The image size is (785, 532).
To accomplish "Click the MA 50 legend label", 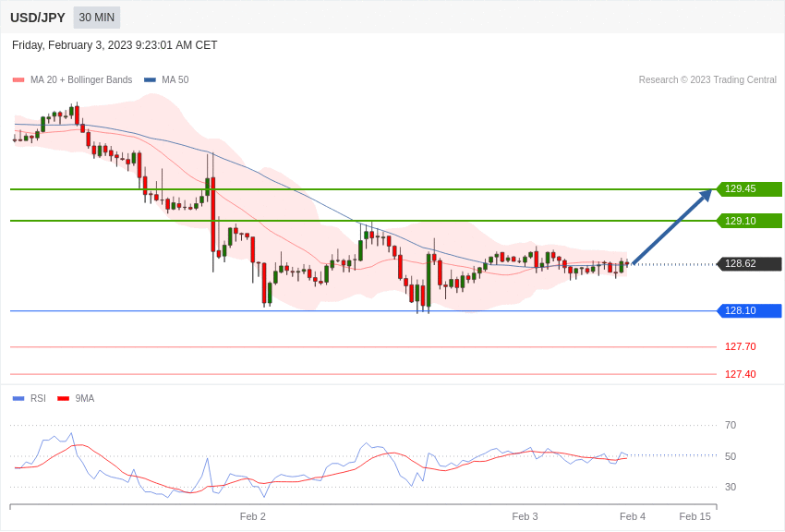I will pyautogui.click(x=175, y=79).
